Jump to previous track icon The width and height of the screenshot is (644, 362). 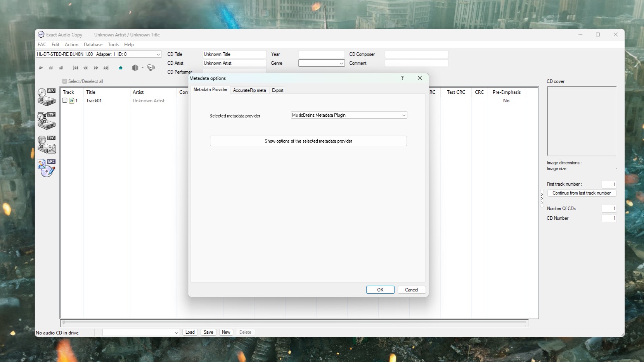[76, 68]
